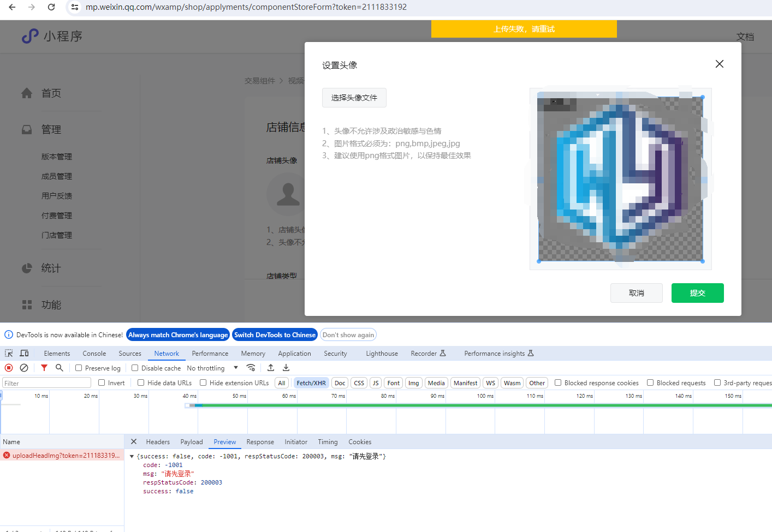Viewport: 772px width, 532px height.
Task: Click the top-right crop handle of avatar
Action: point(703,97)
